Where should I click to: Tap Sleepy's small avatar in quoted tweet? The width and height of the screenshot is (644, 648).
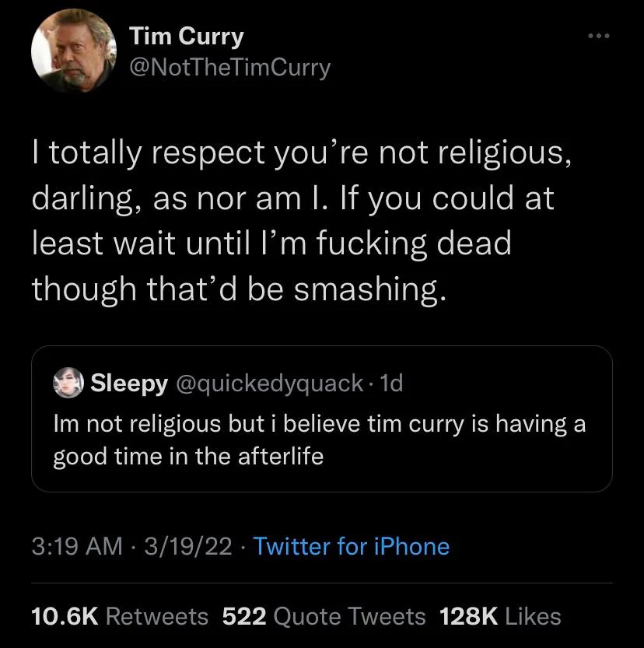68,383
